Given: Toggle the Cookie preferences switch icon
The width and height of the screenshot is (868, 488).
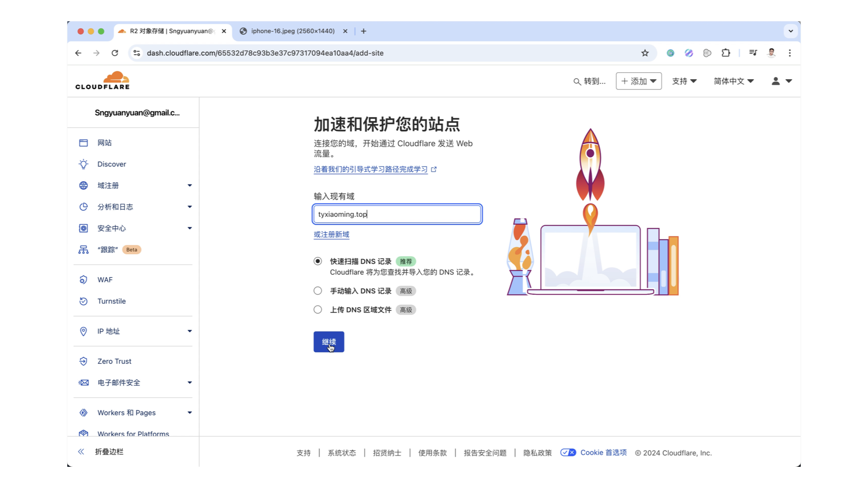Looking at the screenshot, I should click(568, 452).
